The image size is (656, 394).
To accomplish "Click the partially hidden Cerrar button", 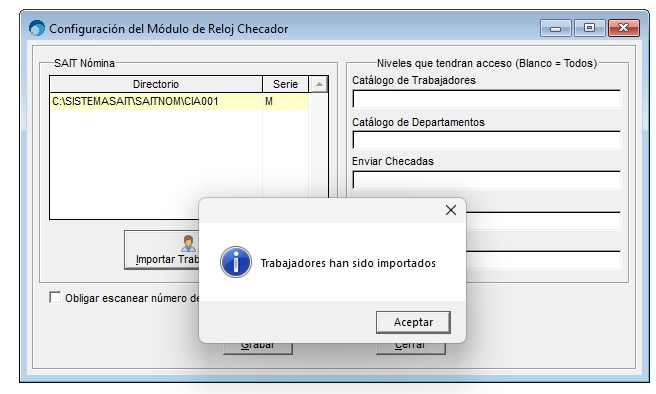I will click(x=410, y=348).
